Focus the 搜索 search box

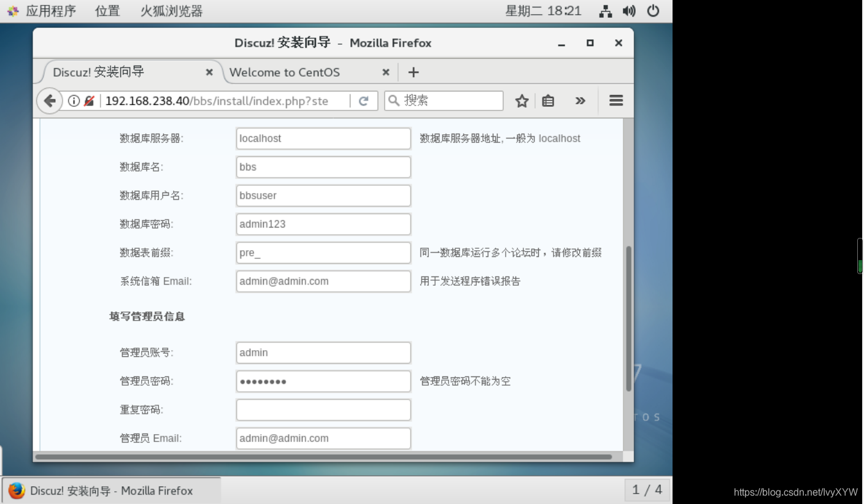(x=444, y=101)
